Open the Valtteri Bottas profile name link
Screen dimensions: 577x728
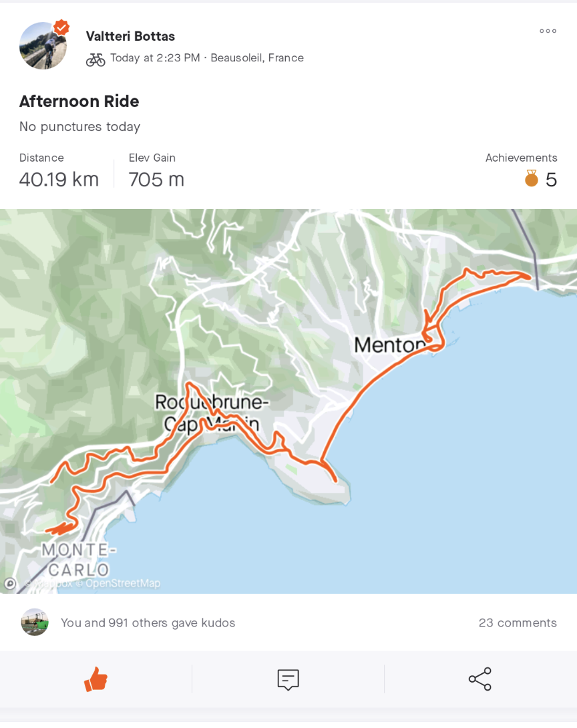click(x=130, y=36)
